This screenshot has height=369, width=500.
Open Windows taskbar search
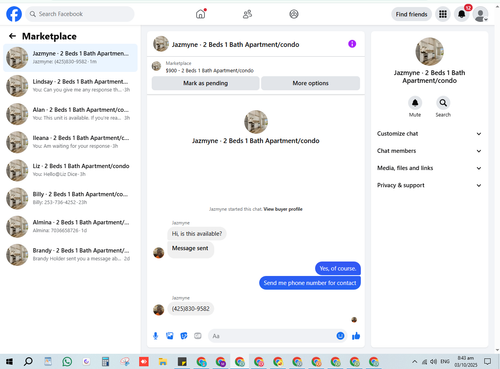(x=28, y=361)
